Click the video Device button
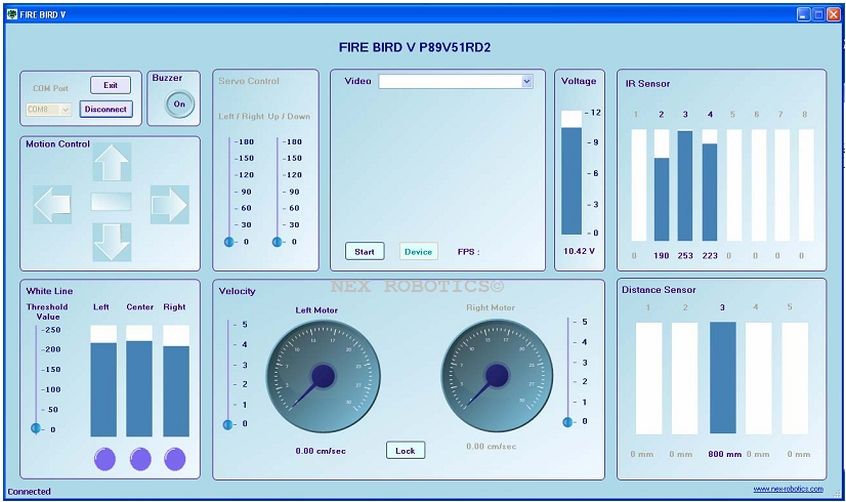Screen dimensions: 846x502 click(418, 251)
